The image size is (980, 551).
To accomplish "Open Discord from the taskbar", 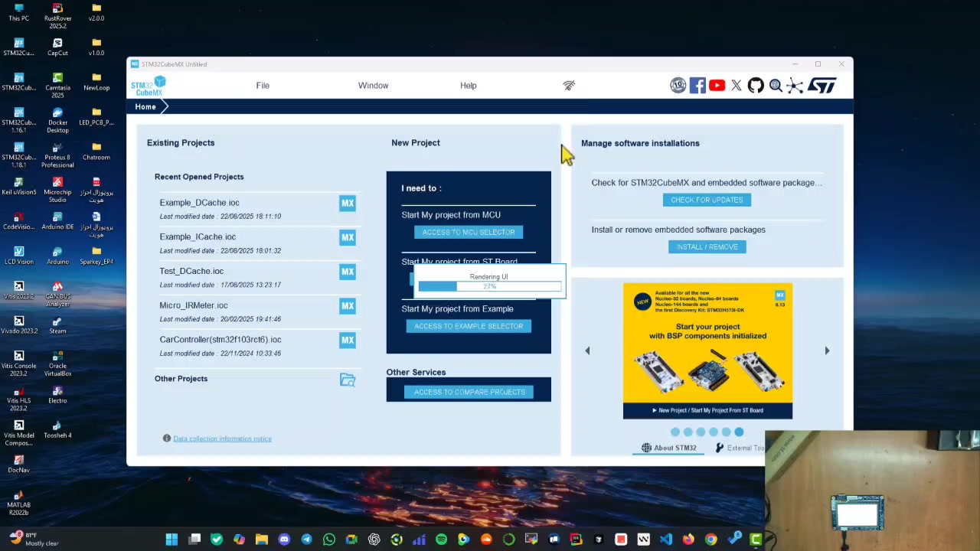I will point(284,540).
